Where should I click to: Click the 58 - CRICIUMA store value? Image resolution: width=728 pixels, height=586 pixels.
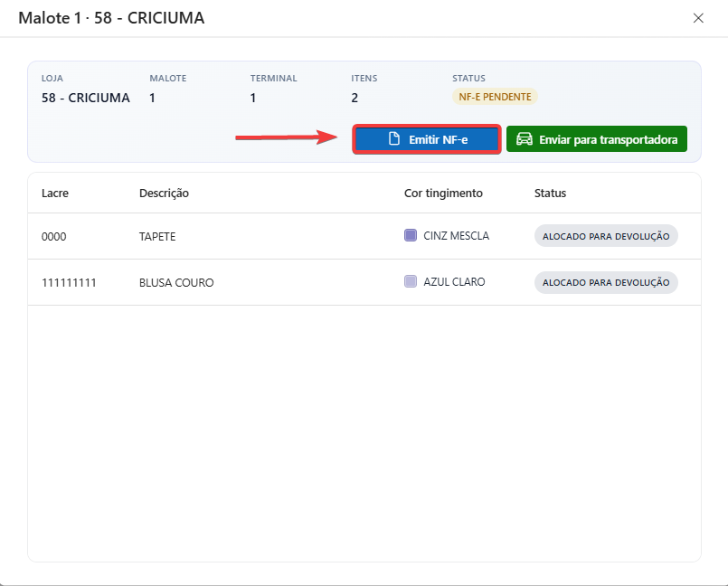86,98
